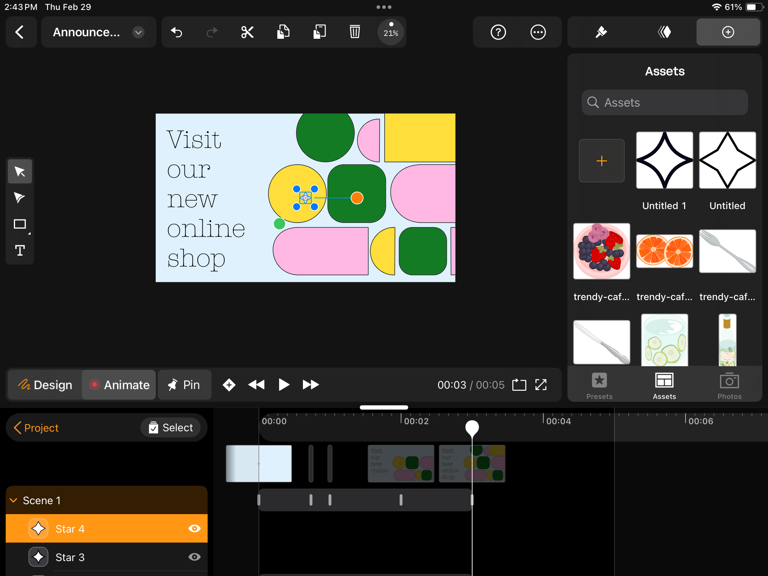The width and height of the screenshot is (768, 576).
Task: Select the Untitled star asset
Action: coord(727,160)
